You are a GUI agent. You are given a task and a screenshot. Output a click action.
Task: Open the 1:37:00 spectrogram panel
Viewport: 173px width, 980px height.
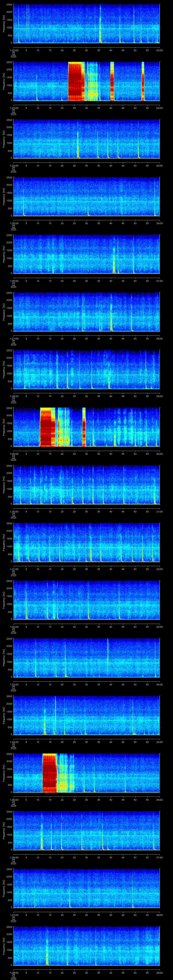tap(86, 888)
